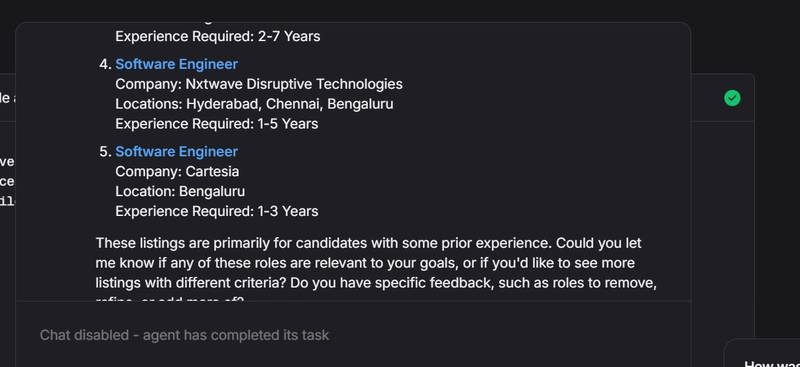The image size is (800, 367).
Task: Click the Company: Nxtwave Disruptive Technologies line
Action: click(x=259, y=84)
